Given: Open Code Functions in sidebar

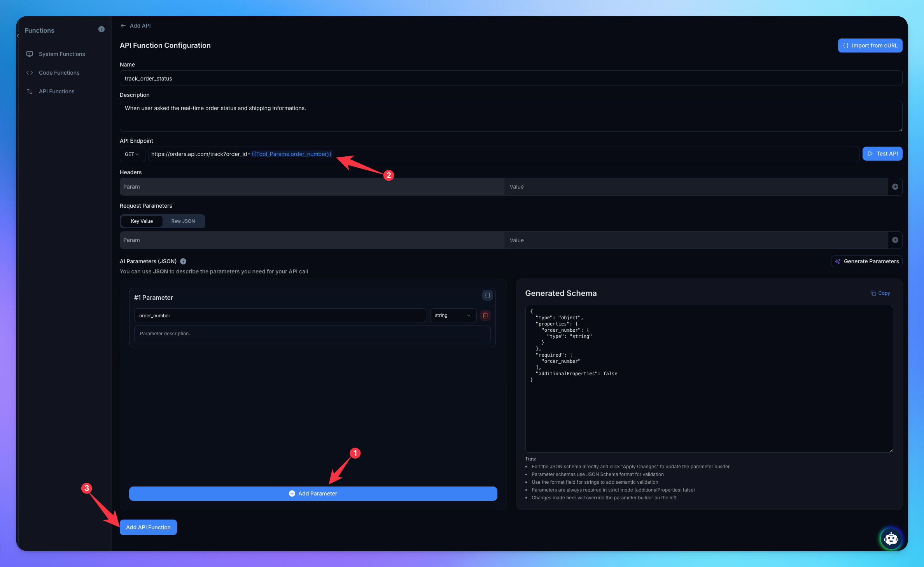Looking at the screenshot, I should (x=59, y=73).
